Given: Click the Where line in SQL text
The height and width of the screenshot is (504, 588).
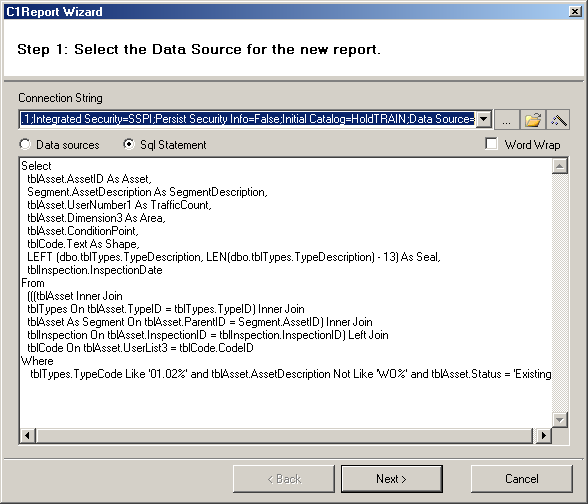Looking at the screenshot, I should [37, 361].
